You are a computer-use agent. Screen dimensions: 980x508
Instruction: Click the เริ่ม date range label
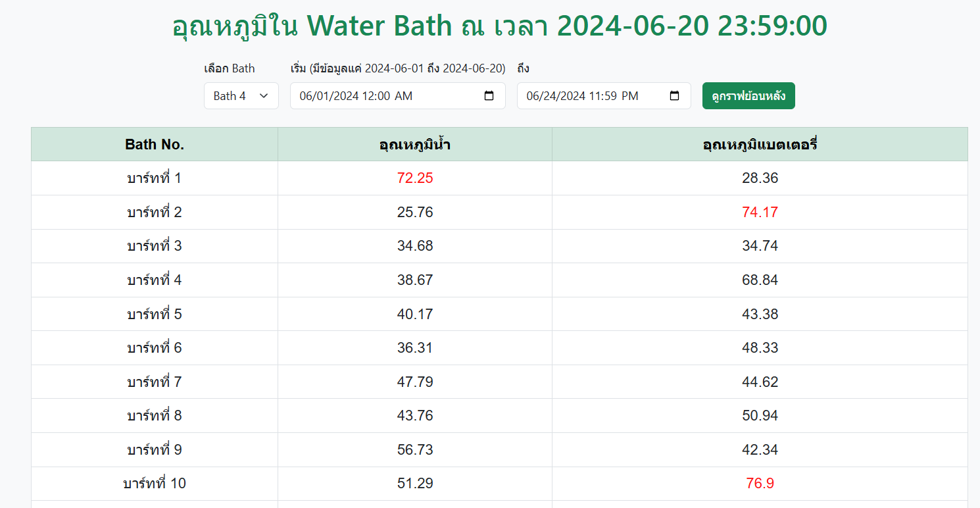pos(398,68)
